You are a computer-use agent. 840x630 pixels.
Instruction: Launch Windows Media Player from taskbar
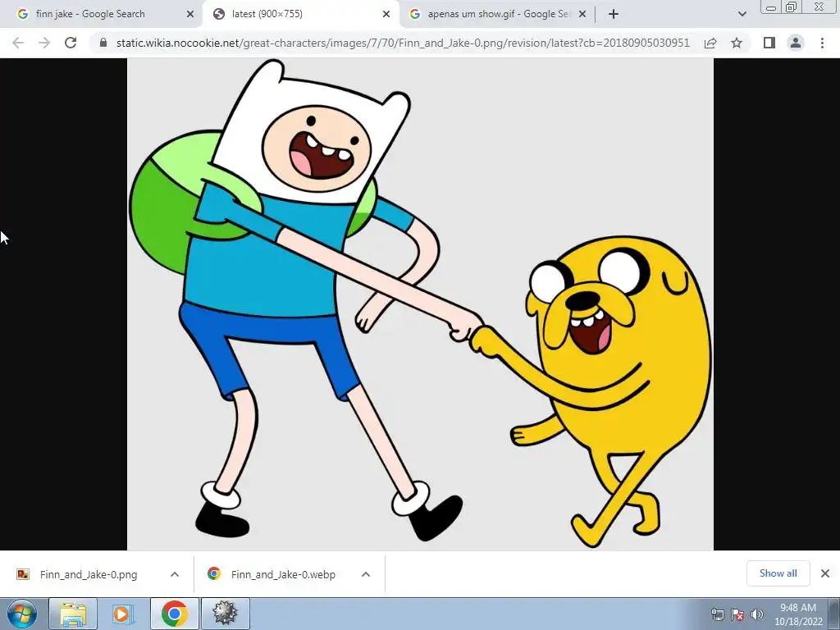123,614
